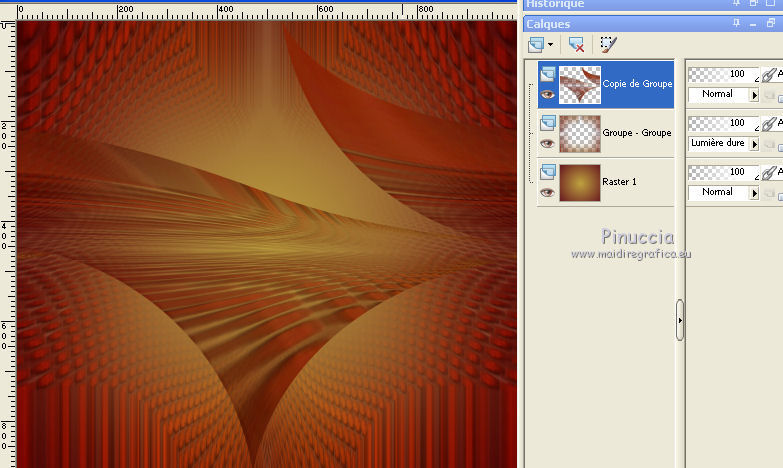Click the Calques panel title
Screen dimensions: 783x468
(x=548, y=24)
